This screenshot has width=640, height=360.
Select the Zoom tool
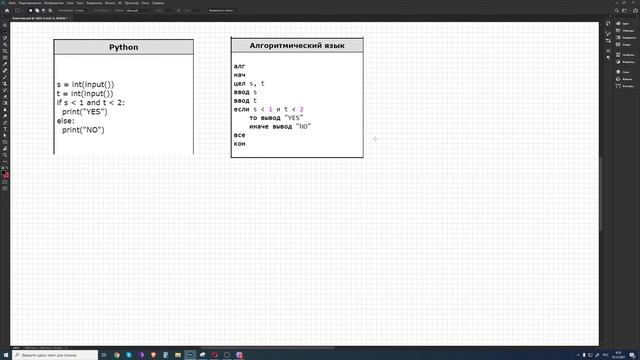[5, 155]
